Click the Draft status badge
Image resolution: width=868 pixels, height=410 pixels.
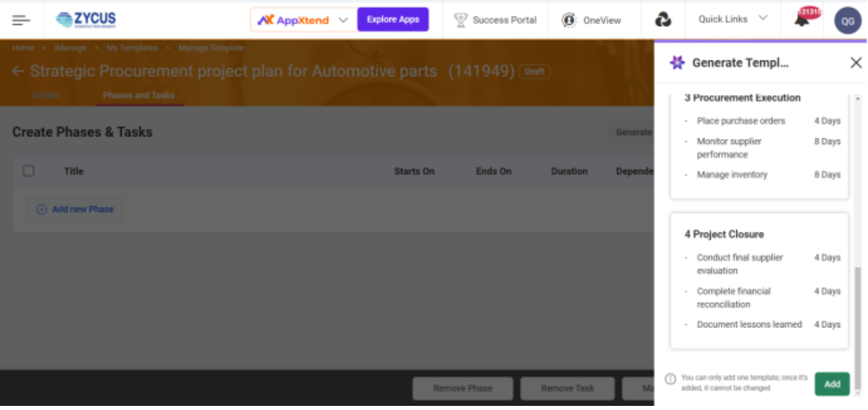534,72
